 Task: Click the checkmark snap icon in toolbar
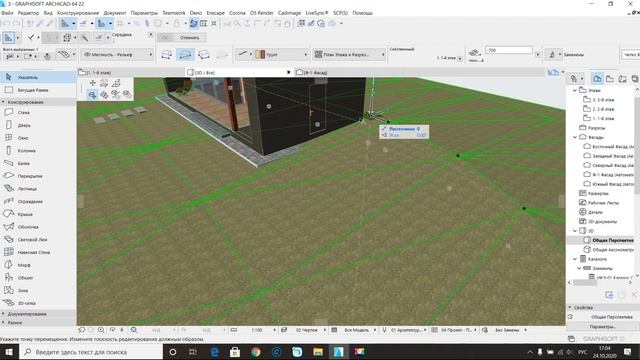pos(31,38)
